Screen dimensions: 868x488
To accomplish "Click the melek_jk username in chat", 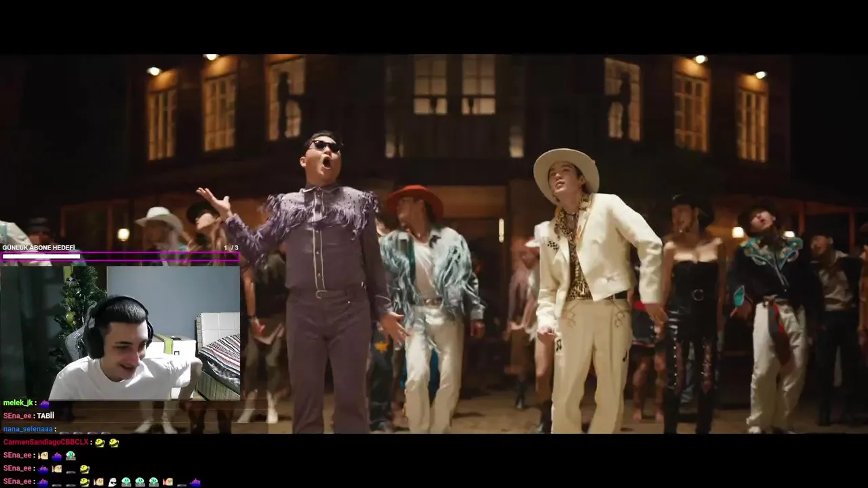I will 18,403.
